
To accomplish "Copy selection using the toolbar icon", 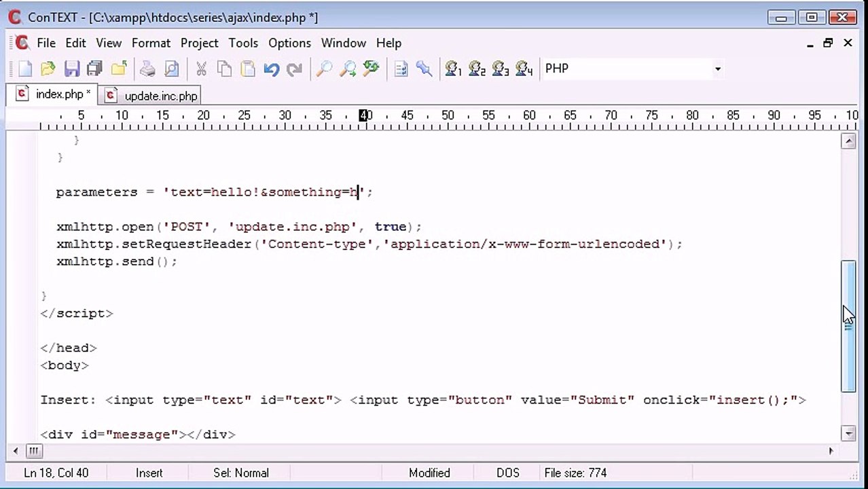I will click(x=224, y=69).
